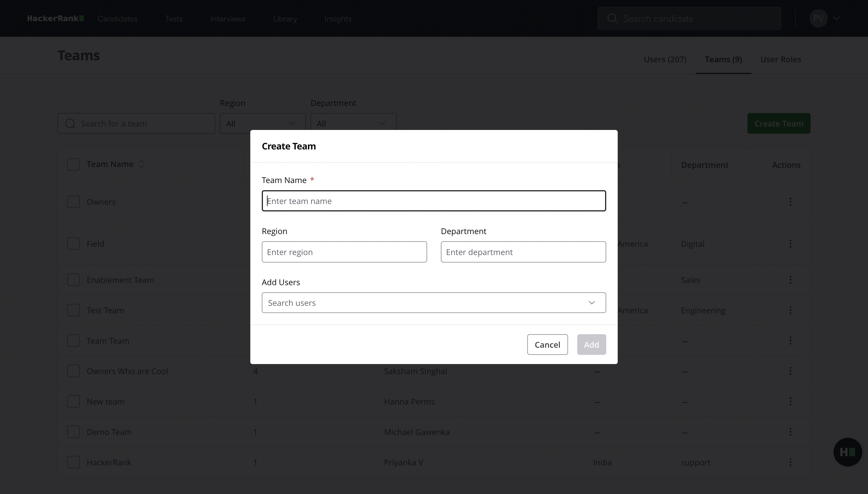Focus the Enter team name field
Screen dimensions: 868x494
click(433, 201)
